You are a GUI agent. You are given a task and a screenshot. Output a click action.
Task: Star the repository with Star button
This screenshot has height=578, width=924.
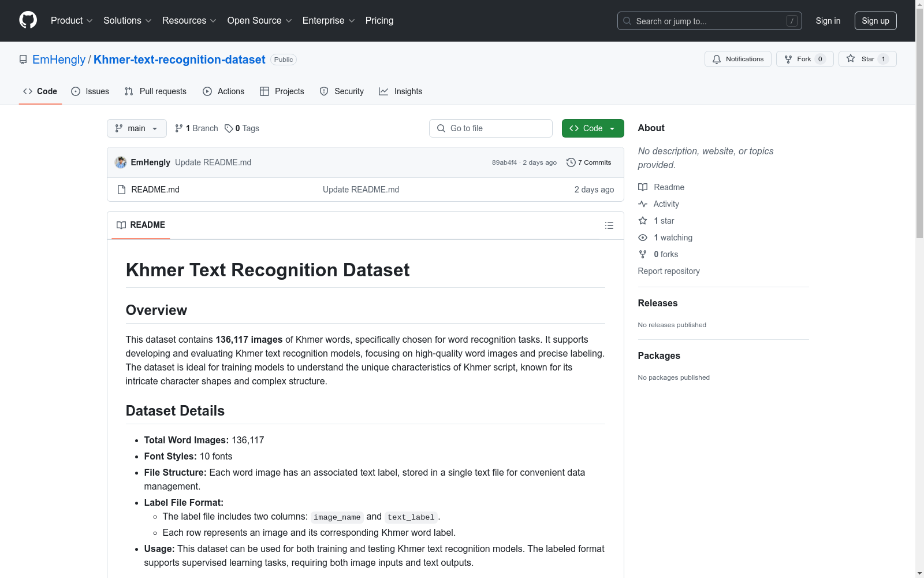pyautogui.click(x=867, y=59)
